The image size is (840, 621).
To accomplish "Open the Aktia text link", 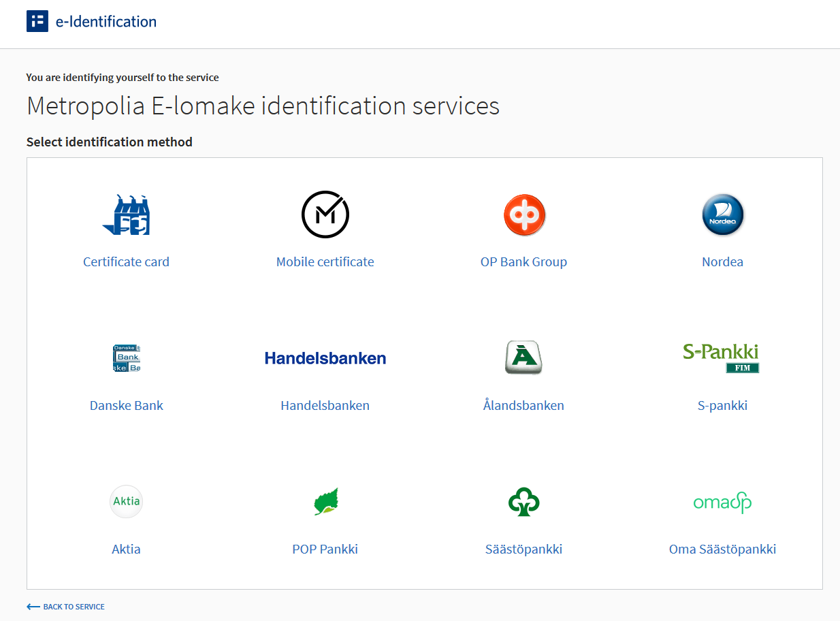I will tap(126, 550).
